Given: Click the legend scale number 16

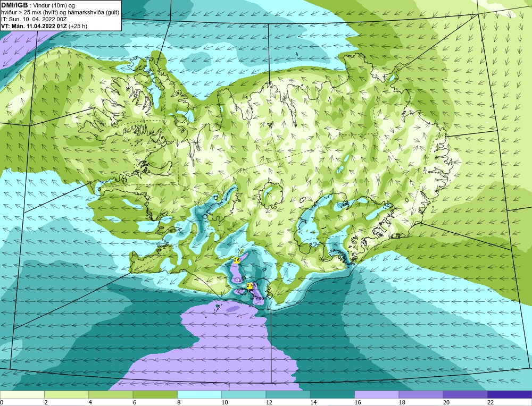Looking at the screenshot, I should click(x=358, y=402).
